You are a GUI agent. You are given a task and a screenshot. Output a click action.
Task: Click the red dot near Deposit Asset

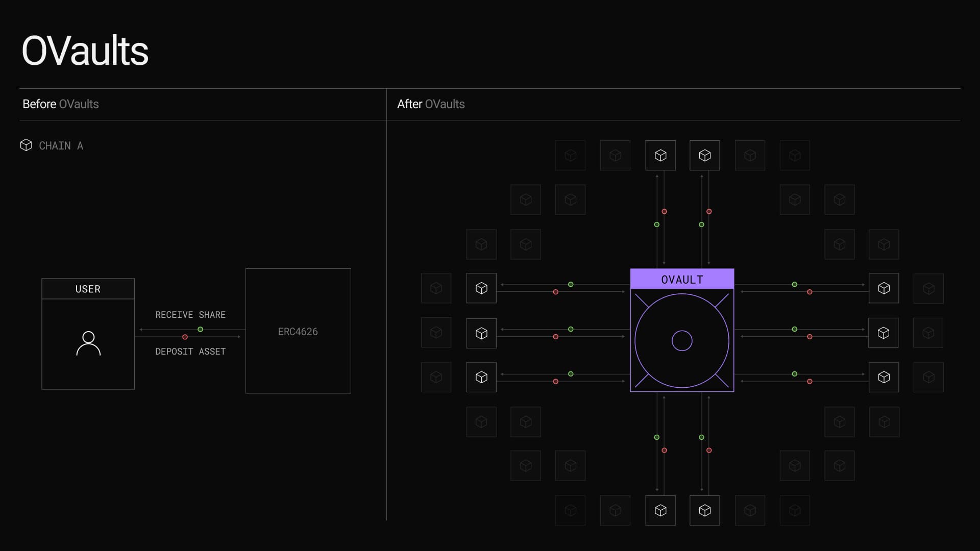185,337
